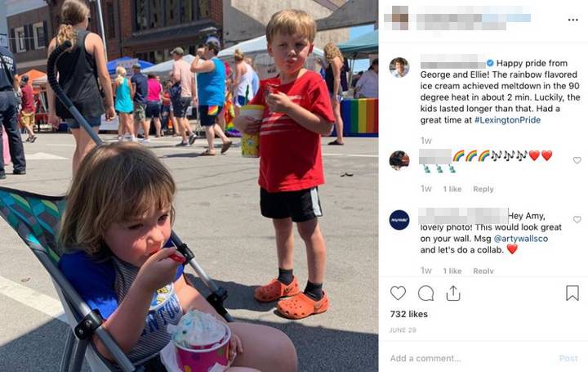Share post using the upload arrow icon
Viewport: 588px width, 372px height.
(x=453, y=294)
